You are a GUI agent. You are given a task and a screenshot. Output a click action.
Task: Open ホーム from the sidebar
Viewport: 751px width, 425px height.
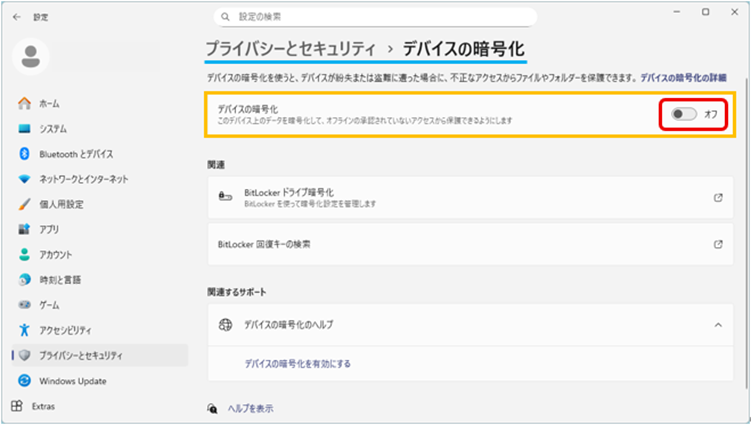pyautogui.click(x=49, y=104)
